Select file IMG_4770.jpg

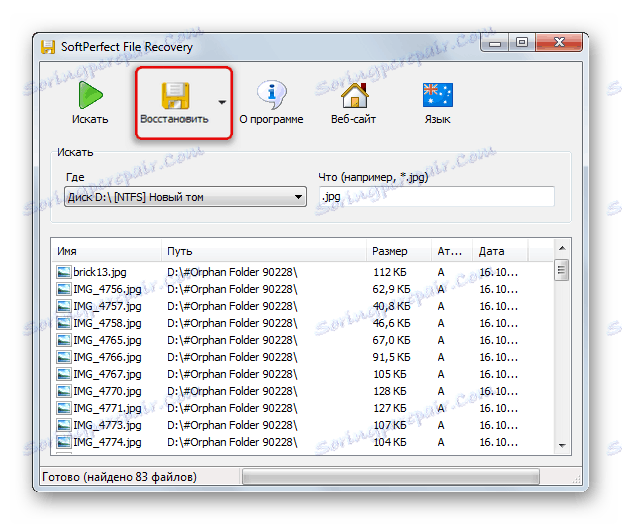[107, 392]
